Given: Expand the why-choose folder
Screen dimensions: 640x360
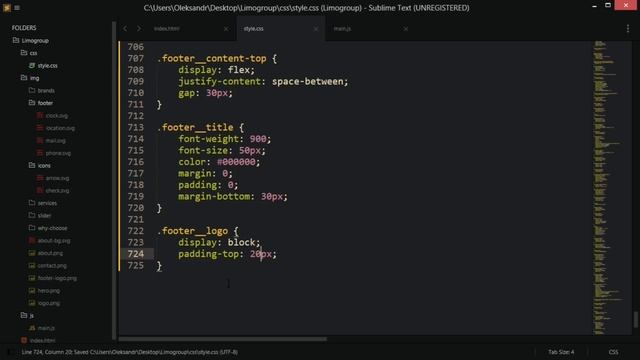Looking at the screenshot, I should tap(32, 228).
